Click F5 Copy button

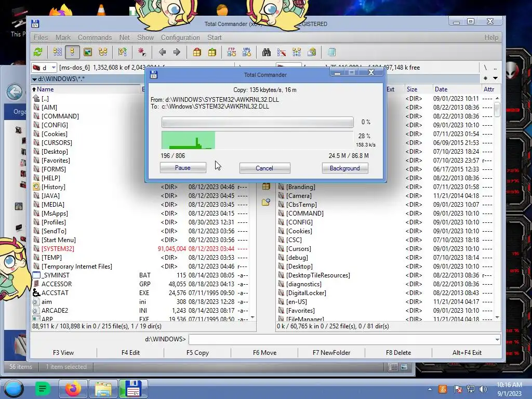[197, 353]
